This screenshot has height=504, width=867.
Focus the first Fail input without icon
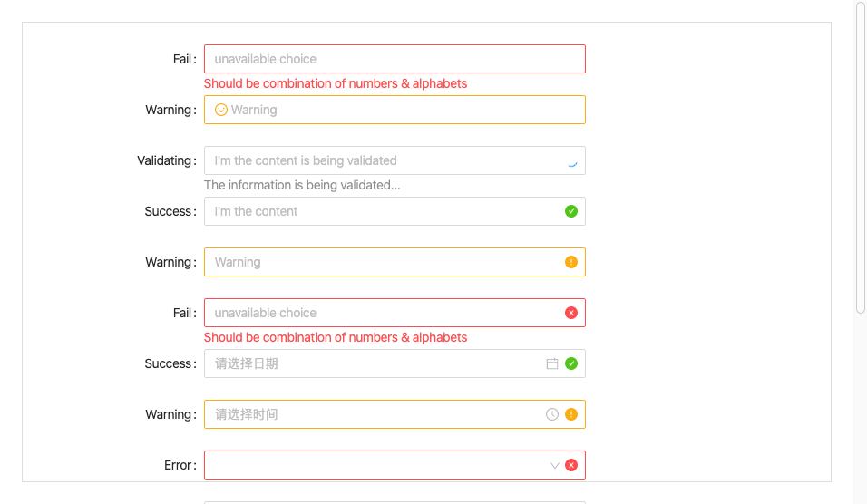point(395,59)
